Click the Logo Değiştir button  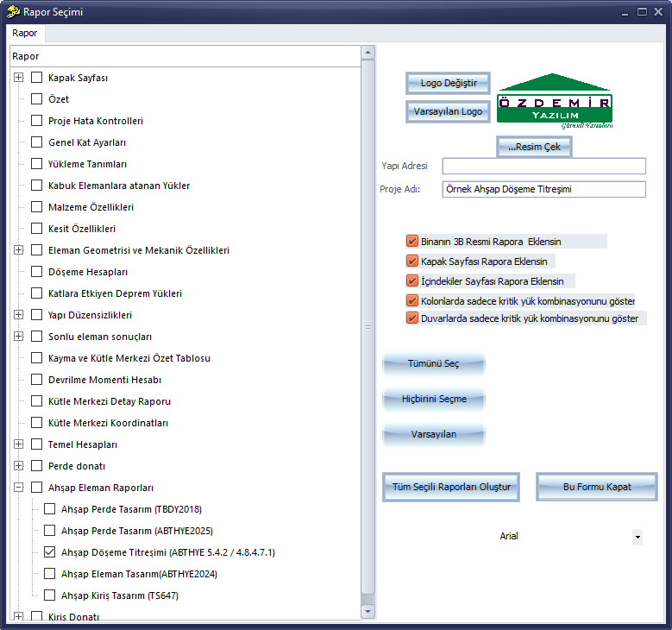click(448, 83)
